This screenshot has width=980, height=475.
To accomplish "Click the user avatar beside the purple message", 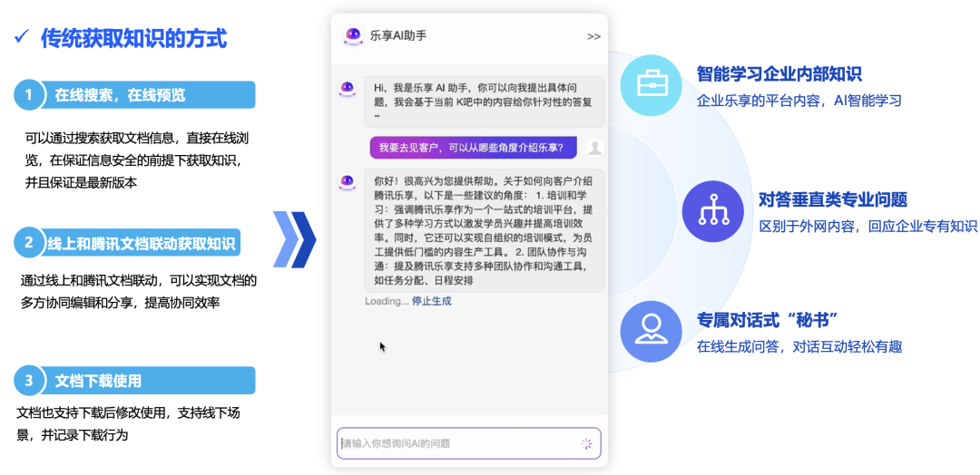I will (595, 148).
